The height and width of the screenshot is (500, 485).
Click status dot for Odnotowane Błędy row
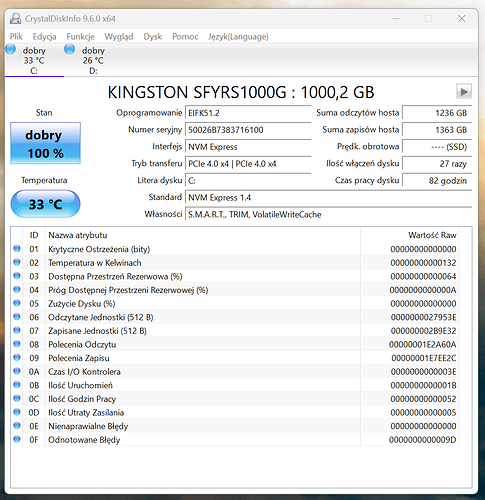click(x=17, y=439)
